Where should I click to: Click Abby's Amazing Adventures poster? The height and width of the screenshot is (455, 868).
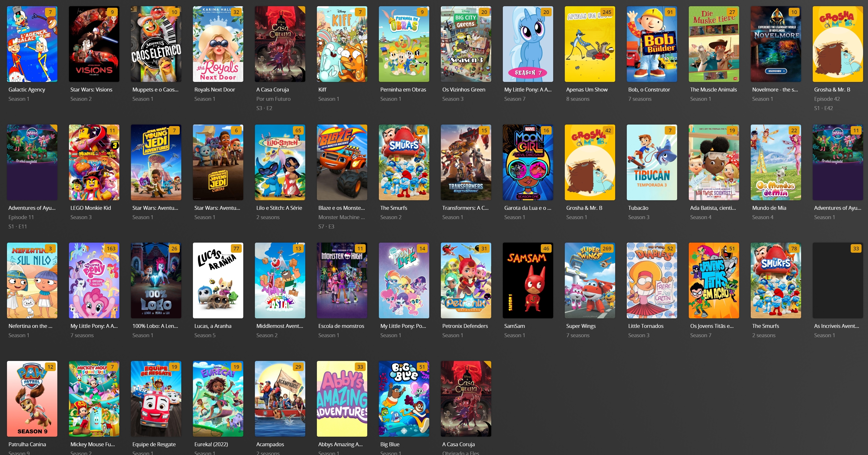coord(342,399)
